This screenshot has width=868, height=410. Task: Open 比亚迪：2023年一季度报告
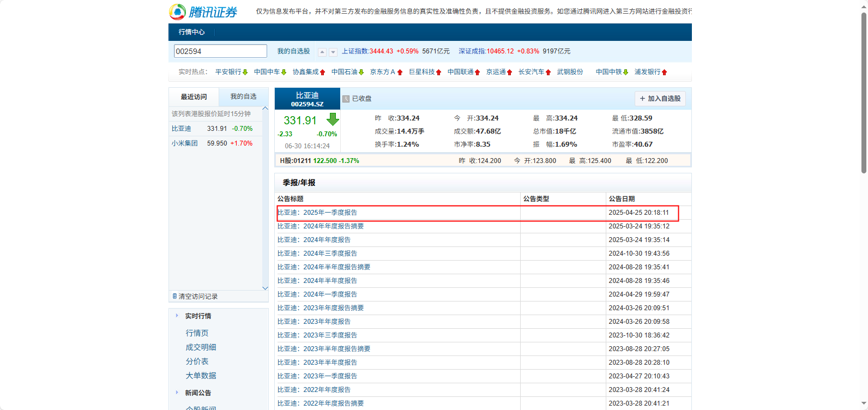click(x=317, y=376)
